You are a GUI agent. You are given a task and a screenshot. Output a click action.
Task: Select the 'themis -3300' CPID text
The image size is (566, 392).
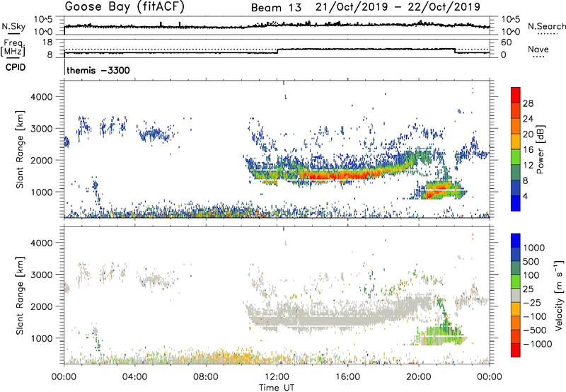point(98,70)
